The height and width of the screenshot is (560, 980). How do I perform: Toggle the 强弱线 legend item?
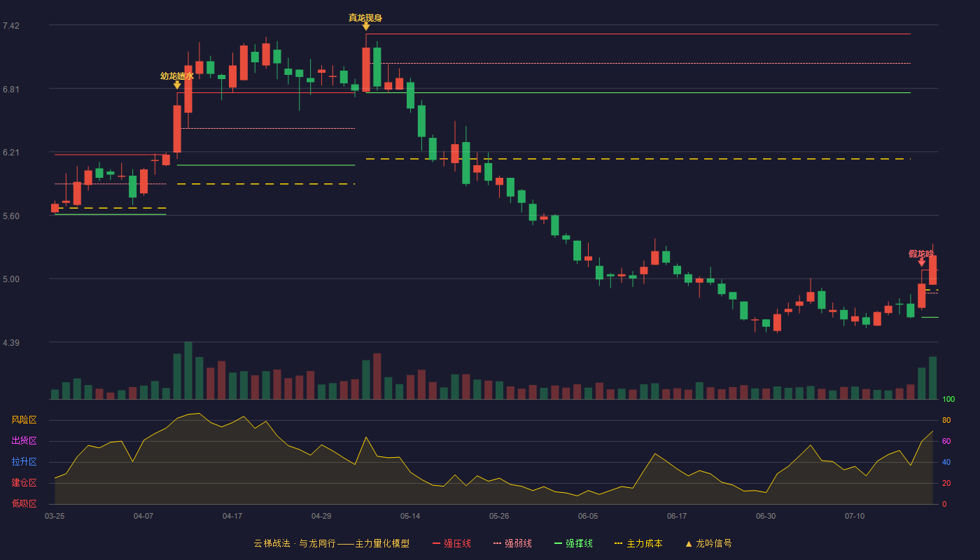pos(512,543)
